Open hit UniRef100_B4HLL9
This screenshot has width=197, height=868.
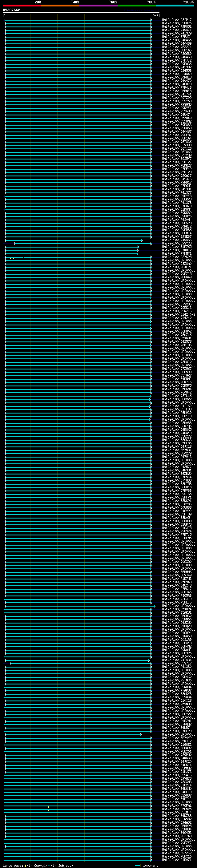click(177, 792)
